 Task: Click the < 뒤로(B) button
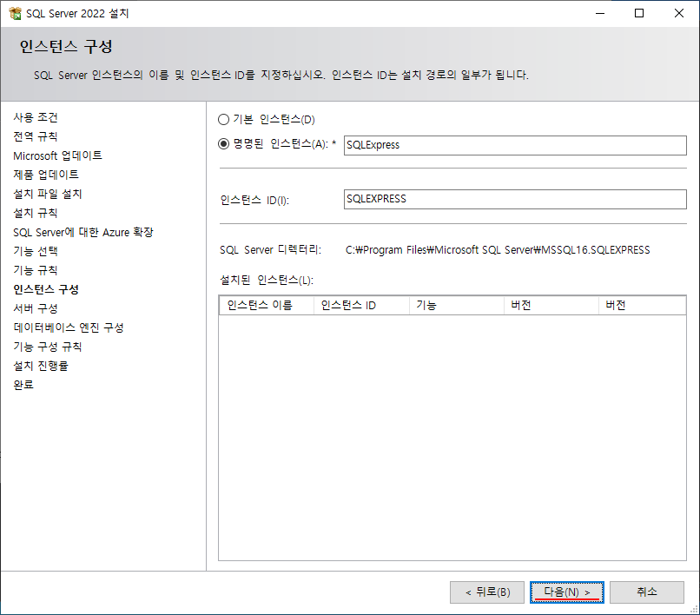tap(487, 592)
